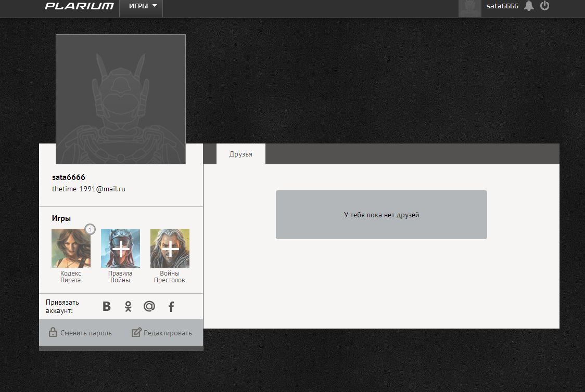585x392 pixels.
Task: Click the sata6666 profile name text
Action: point(69,177)
